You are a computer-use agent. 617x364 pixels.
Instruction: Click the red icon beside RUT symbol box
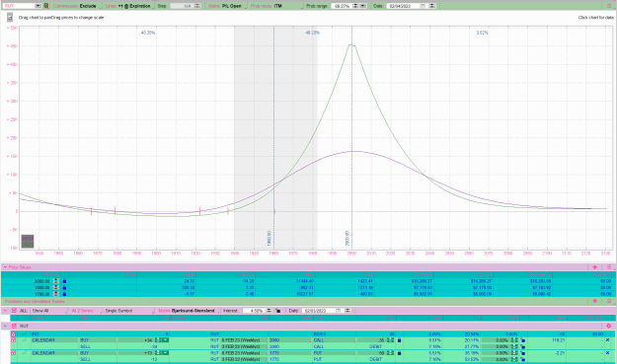46,6
